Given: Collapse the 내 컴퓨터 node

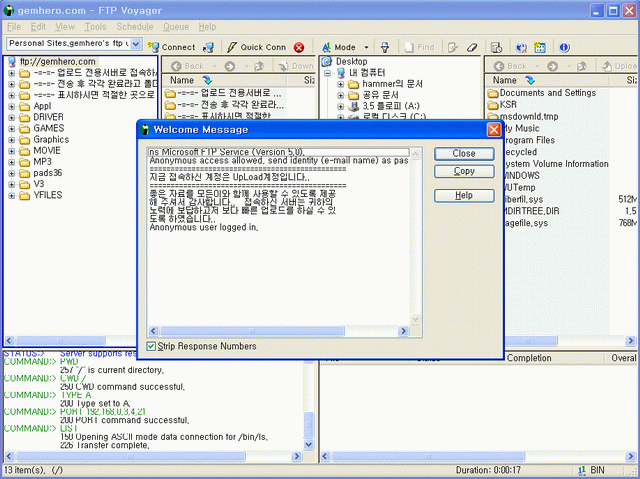Looking at the screenshot, I should 327,73.
